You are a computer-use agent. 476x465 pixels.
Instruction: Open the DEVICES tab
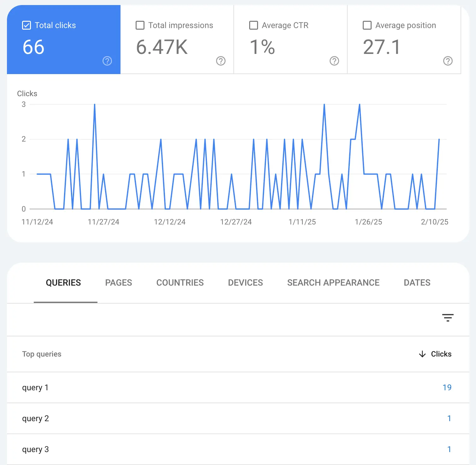[x=245, y=282]
